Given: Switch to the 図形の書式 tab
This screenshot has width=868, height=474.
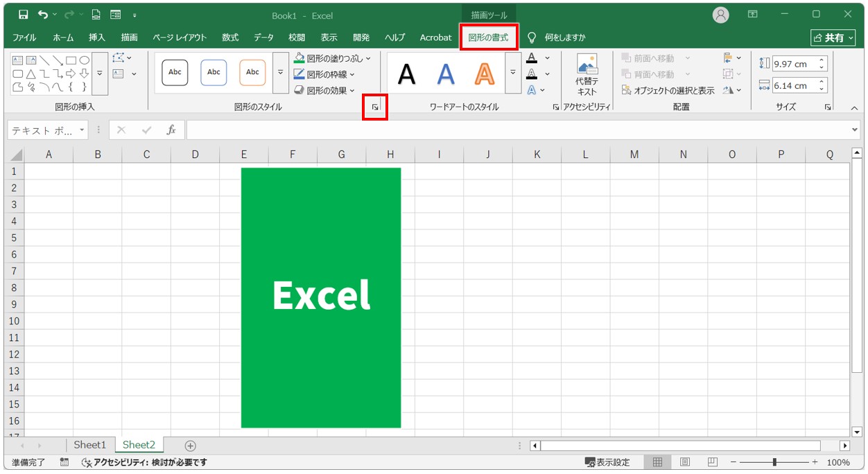Looking at the screenshot, I should tap(488, 37).
